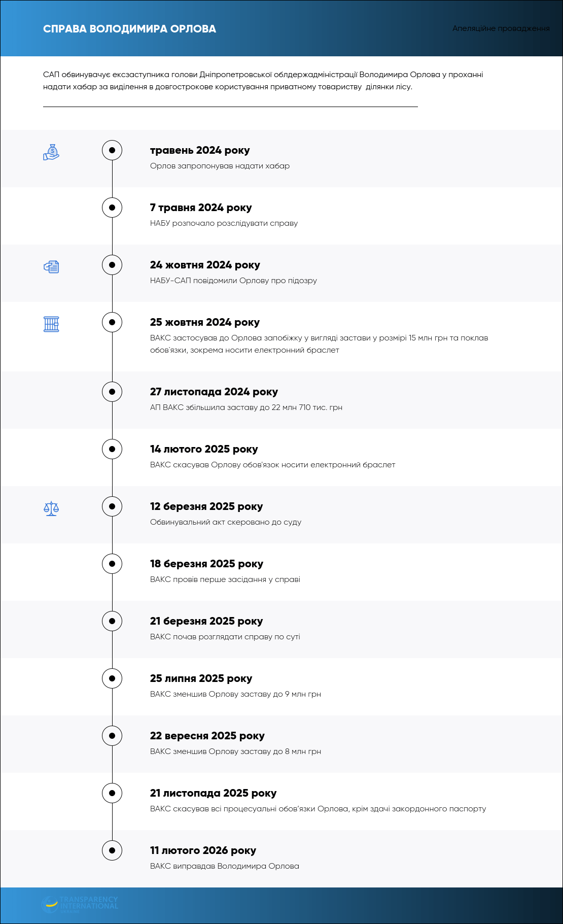
Task: Click text ВАКС виправдав Володимира Орлова
Action: [x=225, y=866]
